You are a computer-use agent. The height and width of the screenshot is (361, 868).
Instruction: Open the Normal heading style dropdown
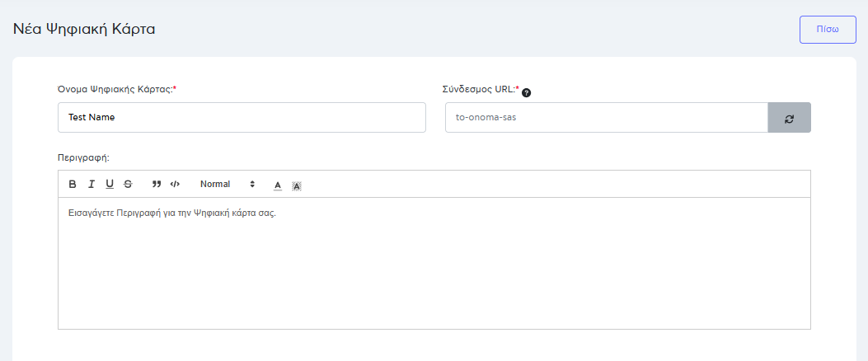pyautogui.click(x=228, y=184)
